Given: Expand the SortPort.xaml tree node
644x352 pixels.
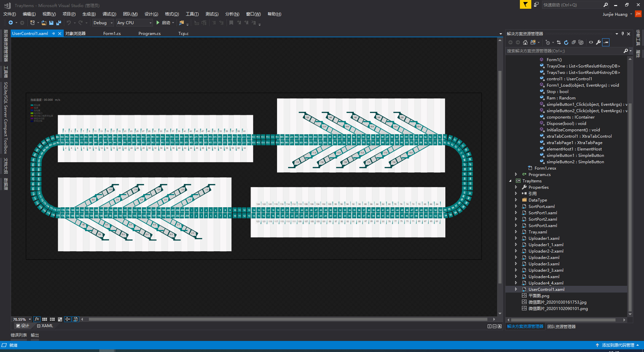Looking at the screenshot, I should point(516,206).
